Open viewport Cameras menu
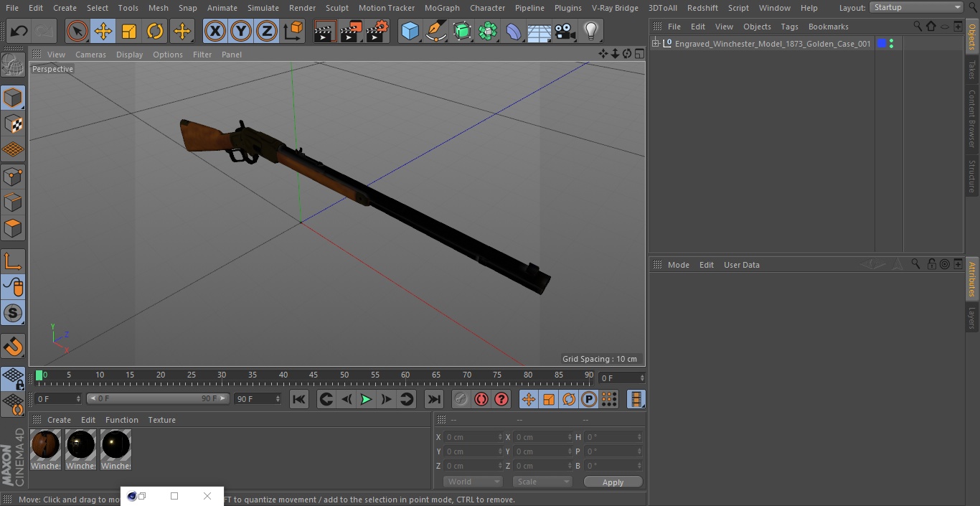 (90, 55)
